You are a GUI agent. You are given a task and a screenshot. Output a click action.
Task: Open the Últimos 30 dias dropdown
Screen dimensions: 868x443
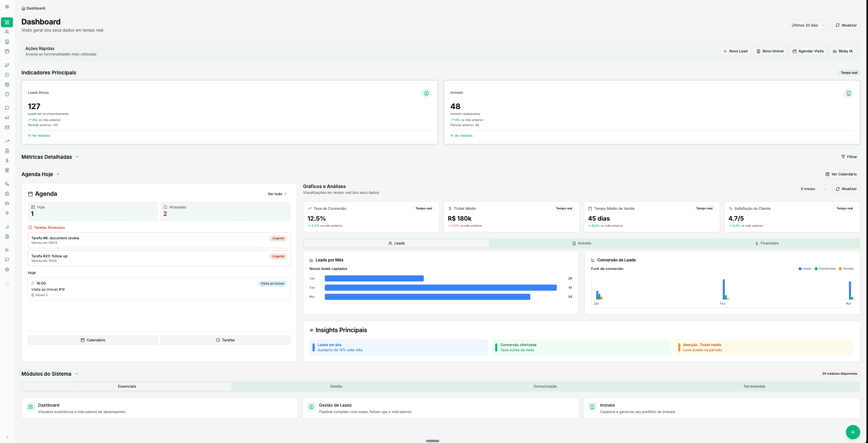coord(808,25)
